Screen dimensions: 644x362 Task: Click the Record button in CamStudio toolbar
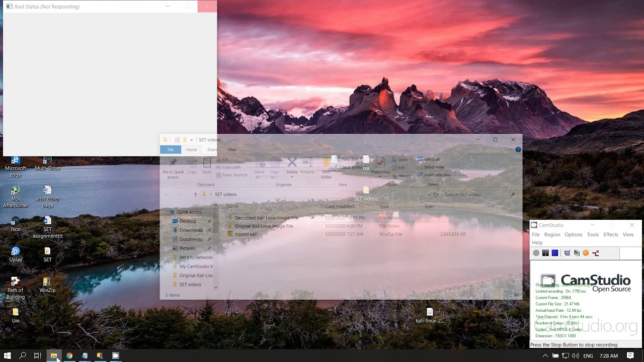coord(536,253)
